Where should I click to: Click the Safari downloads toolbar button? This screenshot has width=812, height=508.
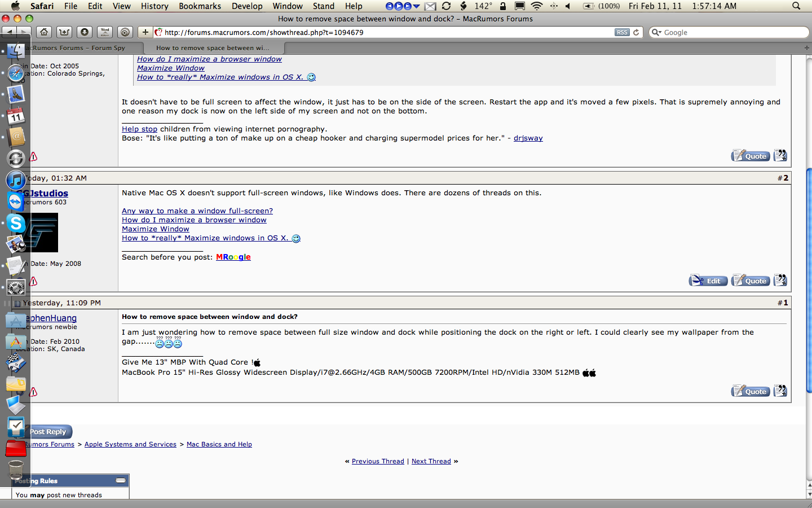click(x=85, y=32)
